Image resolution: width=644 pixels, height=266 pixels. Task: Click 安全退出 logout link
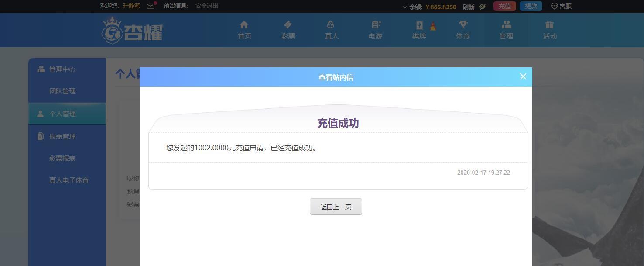point(207,6)
